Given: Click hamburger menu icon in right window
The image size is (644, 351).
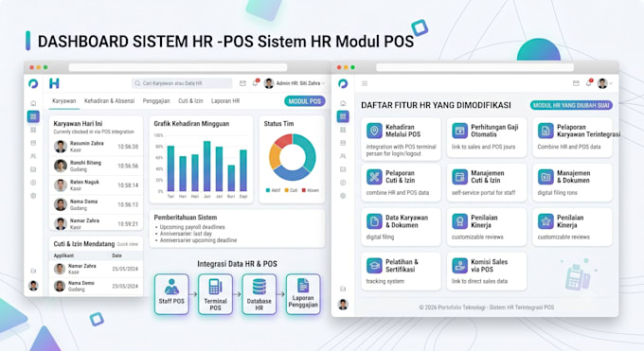Looking at the screenshot, I should [365, 83].
